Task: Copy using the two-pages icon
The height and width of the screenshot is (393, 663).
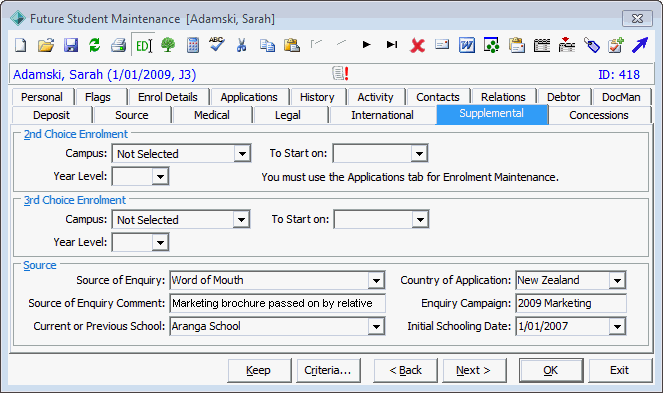Action: pyautogui.click(x=267, y=45)
